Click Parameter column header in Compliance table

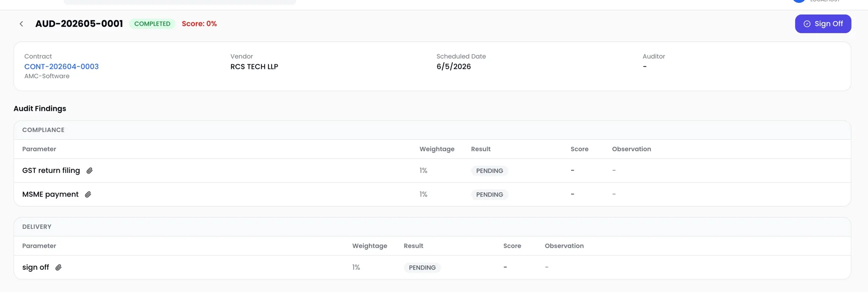click(x=39, y=149)
